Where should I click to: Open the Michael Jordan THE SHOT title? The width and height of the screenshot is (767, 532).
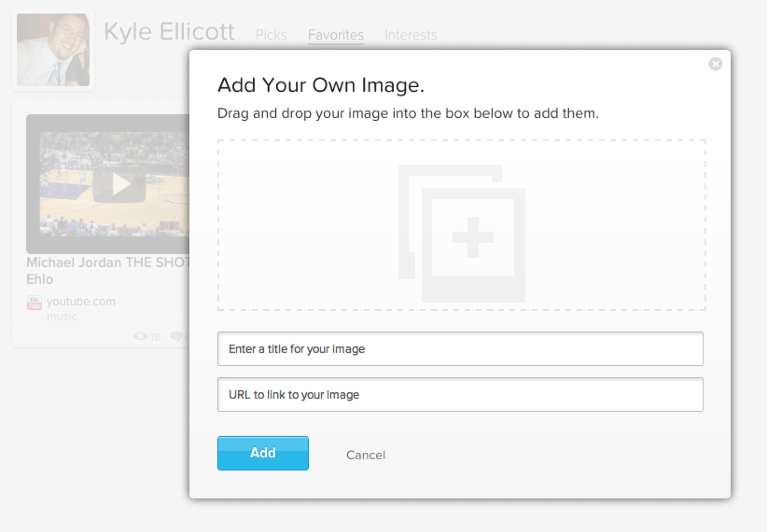click(107, 263)
